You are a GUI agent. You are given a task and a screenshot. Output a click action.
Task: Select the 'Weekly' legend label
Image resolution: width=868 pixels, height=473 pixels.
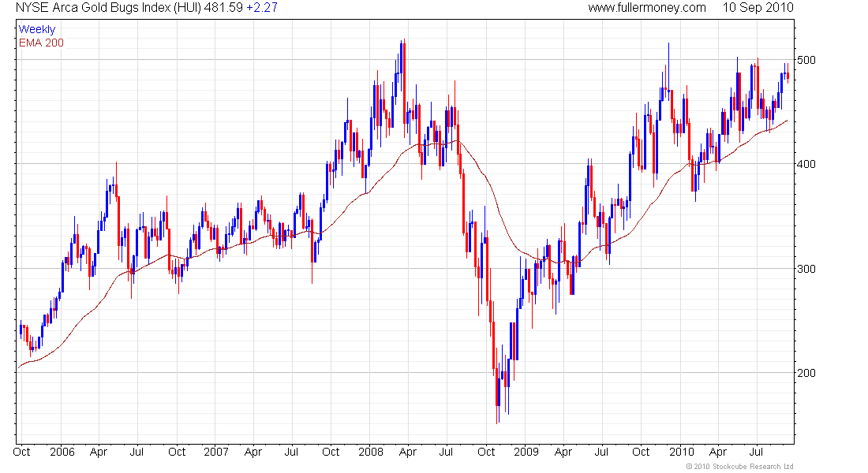click(37, 29)
